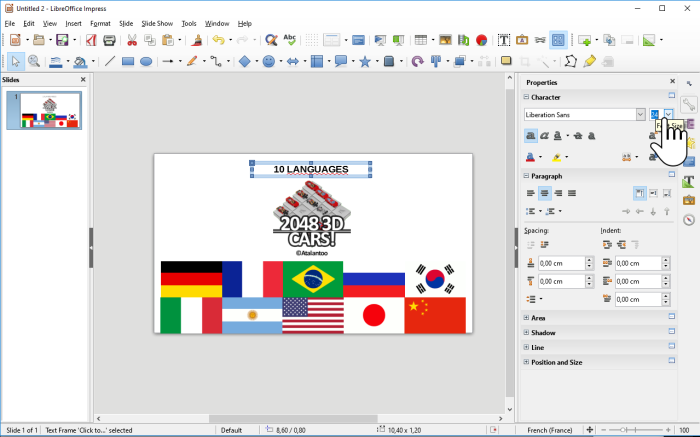This screenshot has height=437, width=700.
Task: Open the font size dropdown arrow
Action: tap(668, 114)
